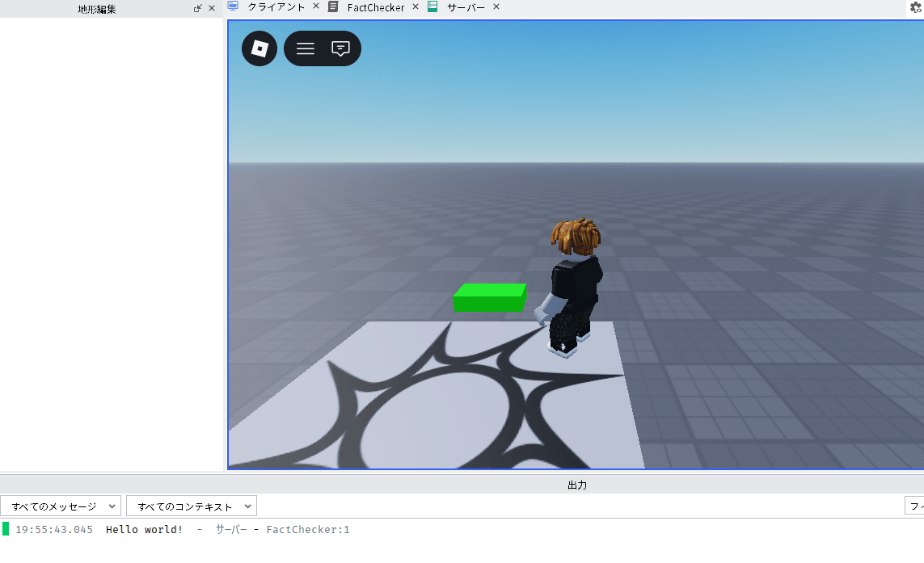Click the settings gear in the top-right corner
The width and height of the screenshot is (924, 563).
(917, 7)
